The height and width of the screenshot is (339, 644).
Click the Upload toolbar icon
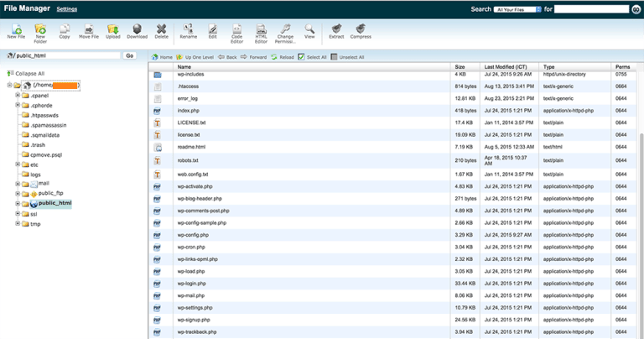tap(113, 31)
